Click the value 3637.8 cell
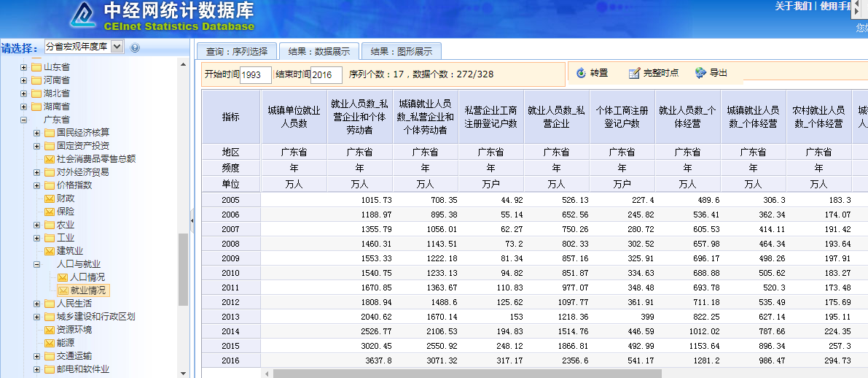 click(360, 360)
